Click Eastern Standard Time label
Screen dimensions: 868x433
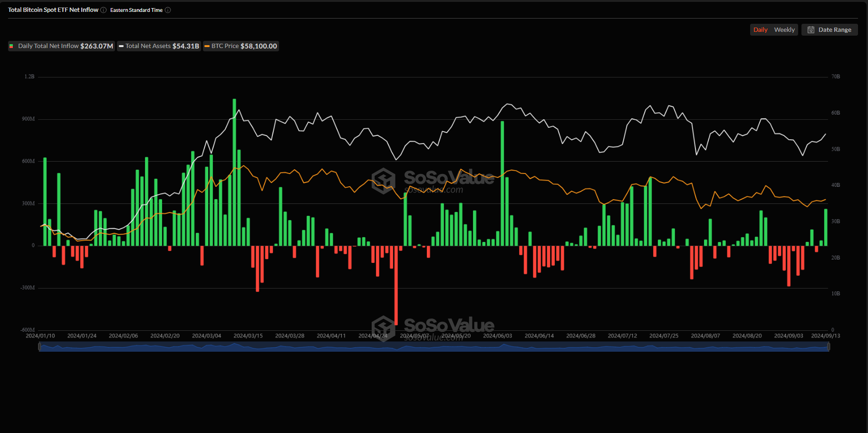pos(136,10)
